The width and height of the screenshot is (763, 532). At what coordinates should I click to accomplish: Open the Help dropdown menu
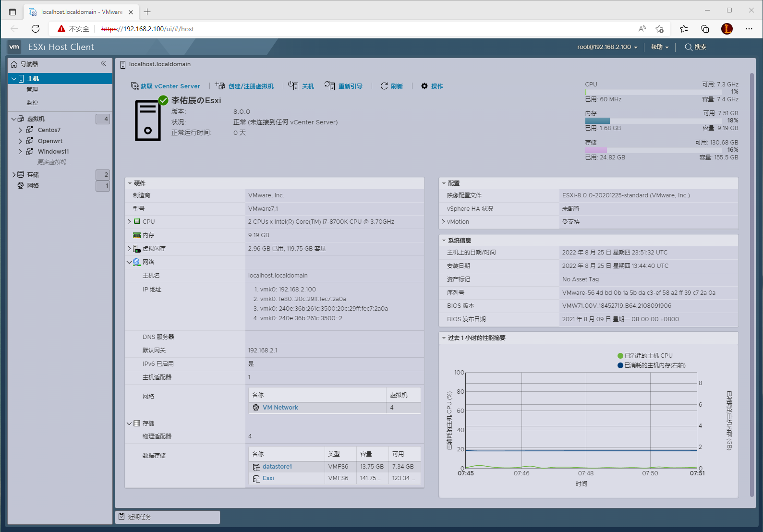coord(659,47)
